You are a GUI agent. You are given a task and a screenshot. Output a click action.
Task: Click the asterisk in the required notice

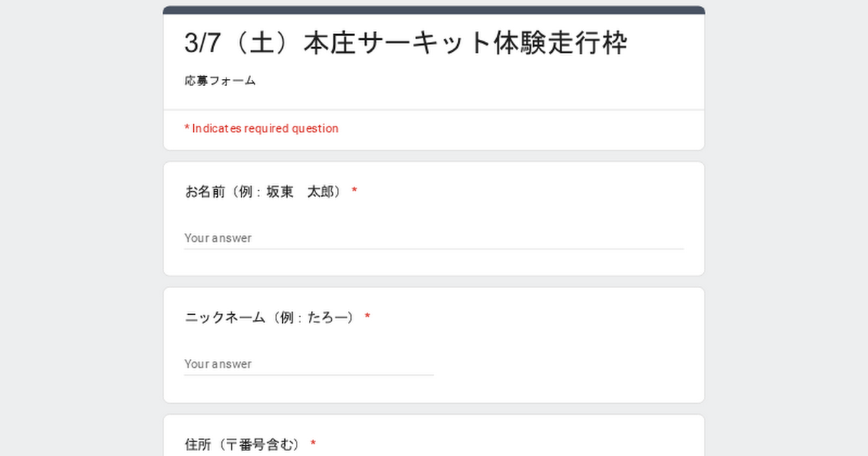pos(187,128)
